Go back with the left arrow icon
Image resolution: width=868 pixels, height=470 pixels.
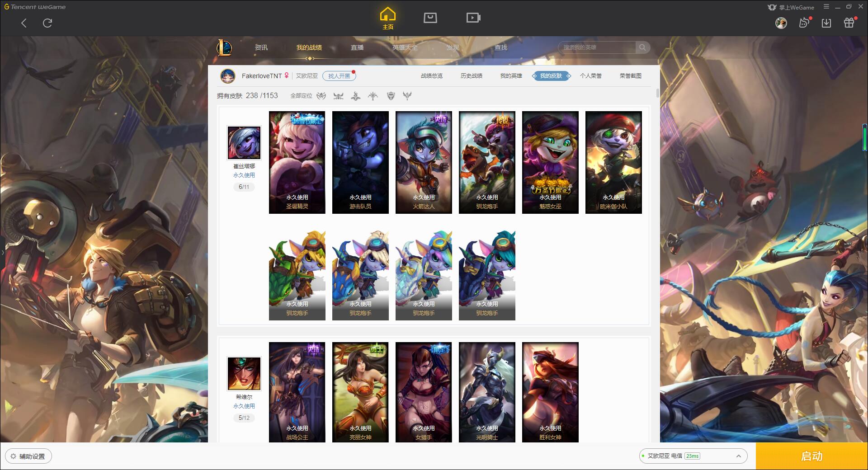(x=24, y=23)
